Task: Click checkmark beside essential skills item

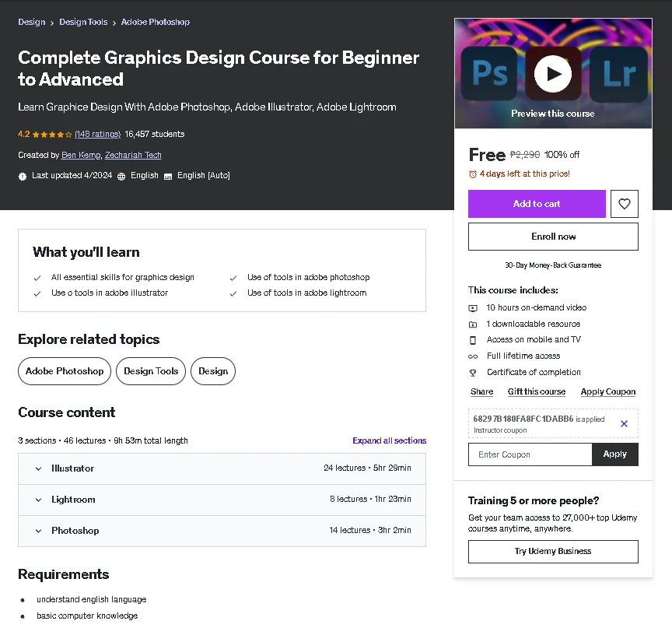Action: 37,279
